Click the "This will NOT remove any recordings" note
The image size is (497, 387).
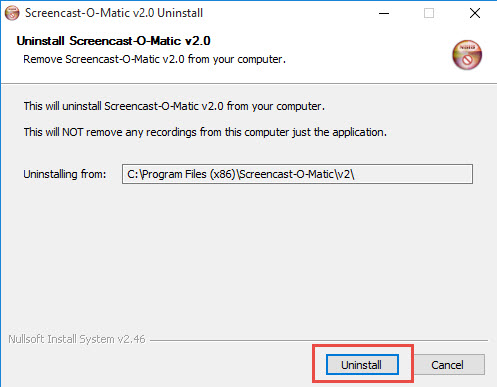point(205,132)
